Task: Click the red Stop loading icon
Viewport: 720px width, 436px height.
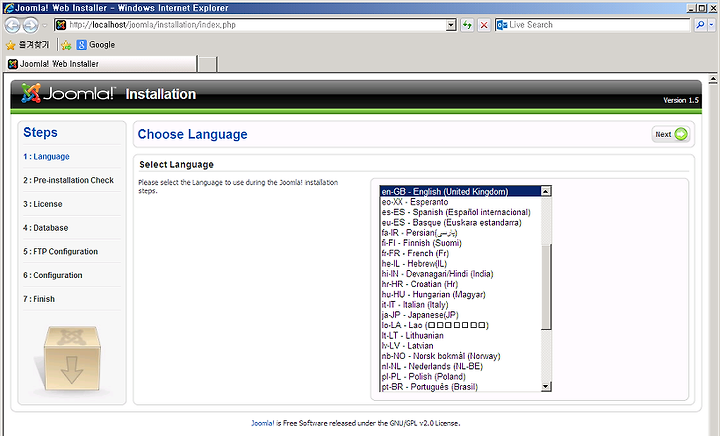Action: point(484,25)
